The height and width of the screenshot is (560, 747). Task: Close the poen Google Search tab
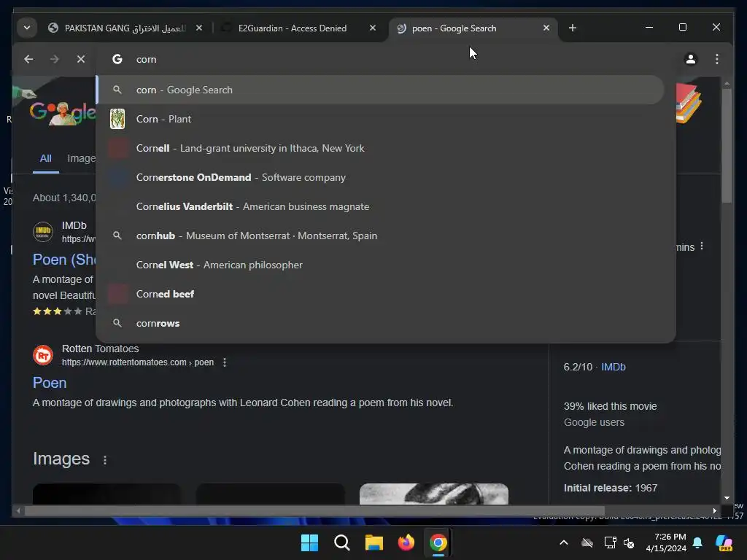[546, 28]
